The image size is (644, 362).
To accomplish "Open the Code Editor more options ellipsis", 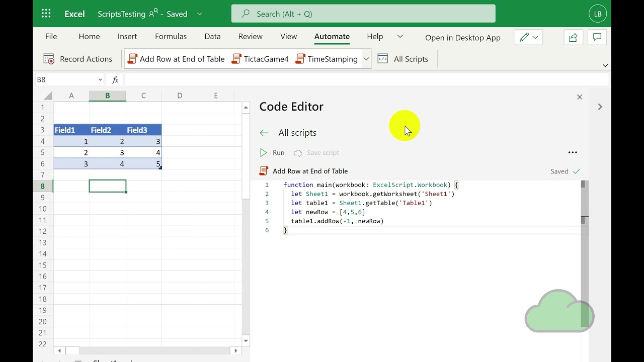I will click(x=573, y=152).
